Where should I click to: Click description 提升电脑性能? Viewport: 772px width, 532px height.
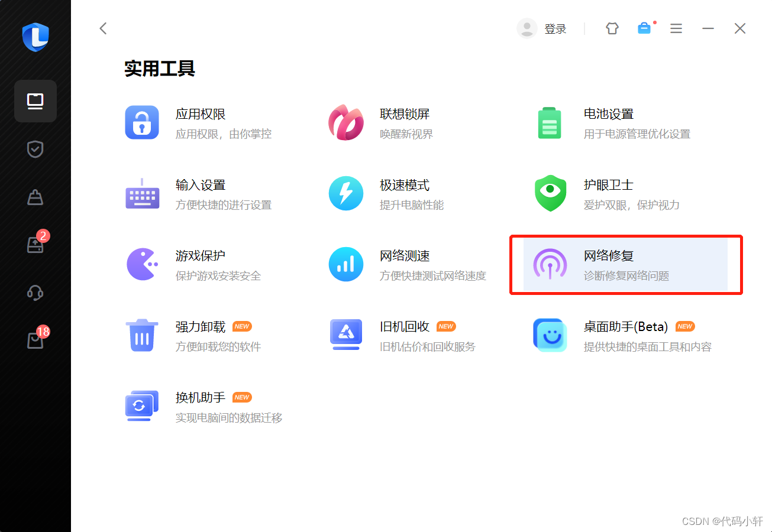click(412, 205)
